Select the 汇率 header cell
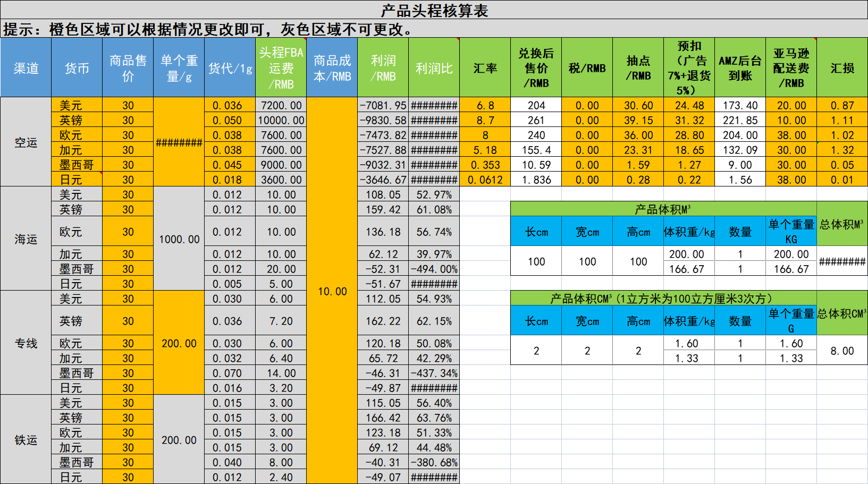 pos(485,67)
